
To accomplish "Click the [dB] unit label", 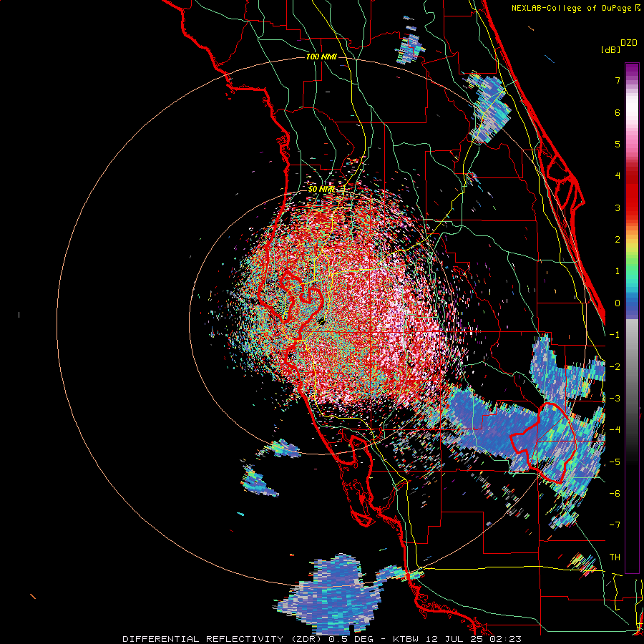I will [611, 49].
